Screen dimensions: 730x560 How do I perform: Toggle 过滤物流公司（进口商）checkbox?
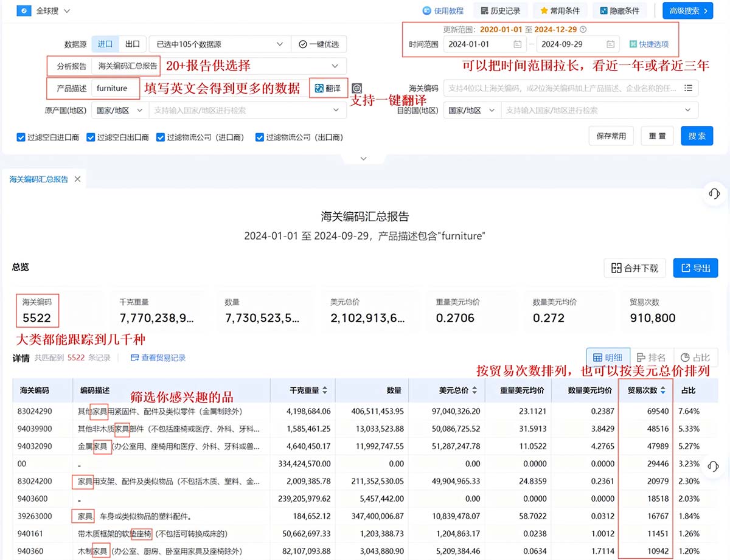tap(161, 137)
